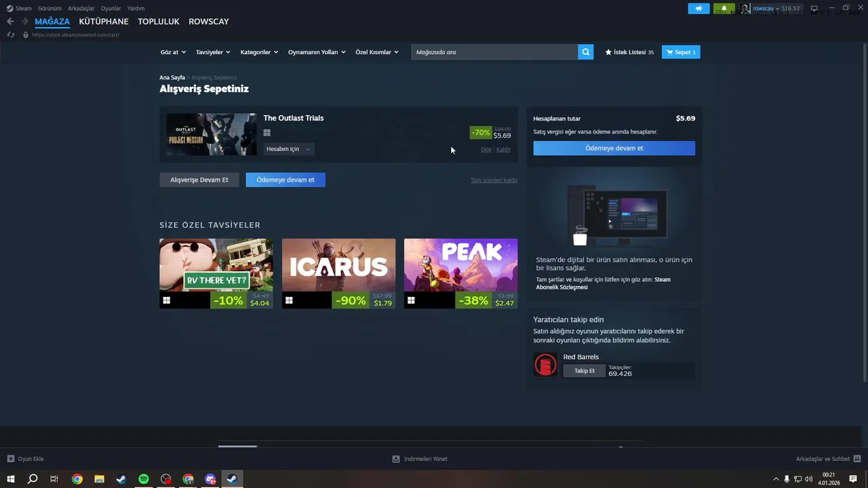Expand Oynamanın Yolları dropdown

tap(317, 52)
